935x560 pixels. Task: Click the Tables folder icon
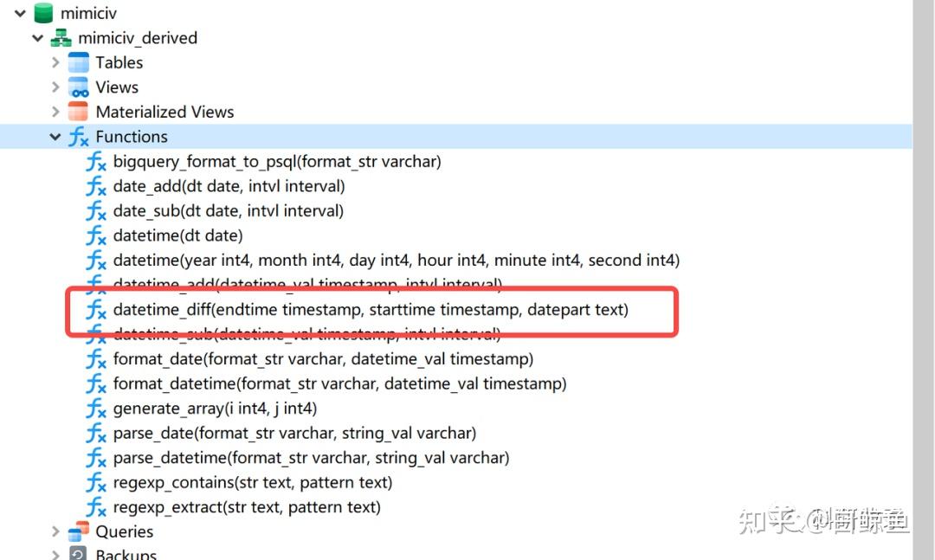[x=79, y=62]
